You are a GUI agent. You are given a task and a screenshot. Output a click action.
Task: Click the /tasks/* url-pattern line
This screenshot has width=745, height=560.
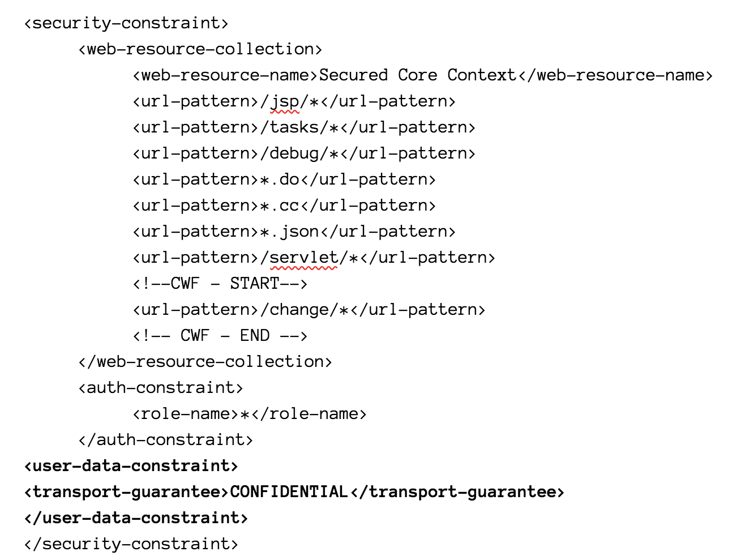[x=303, y=127]
